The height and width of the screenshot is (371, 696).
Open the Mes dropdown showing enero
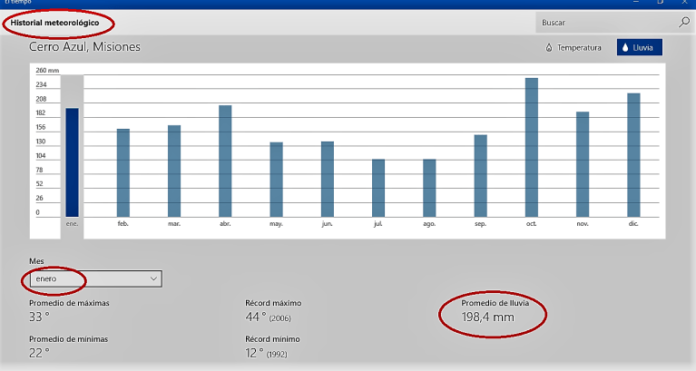[96, 279]
